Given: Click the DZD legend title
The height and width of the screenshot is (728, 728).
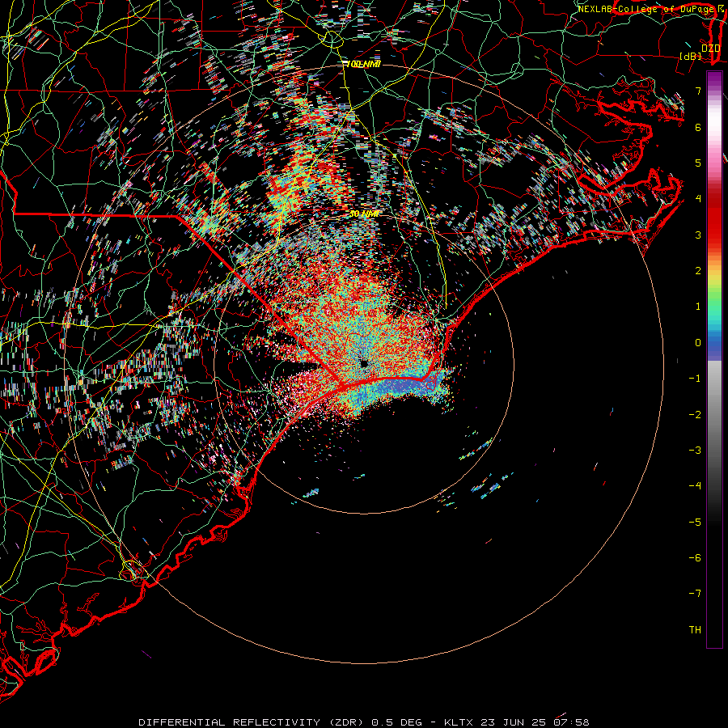Looking at the screenshot, I should (710, 48).
